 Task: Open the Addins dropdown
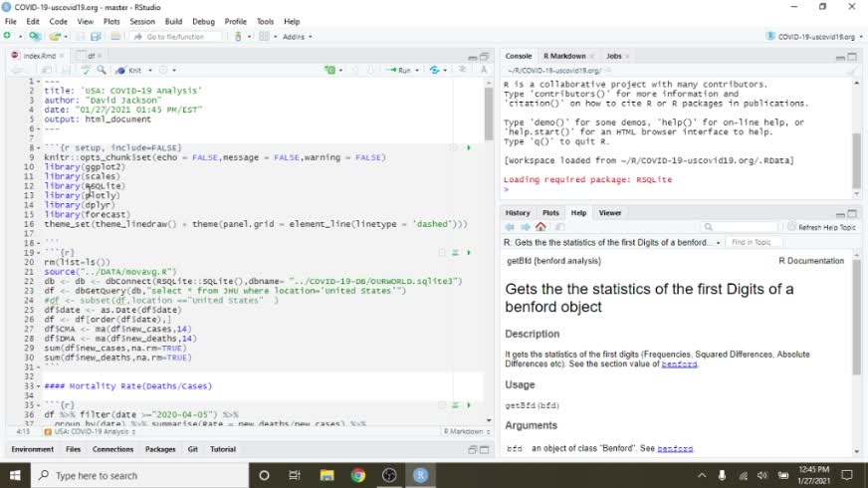pos(298,37)
